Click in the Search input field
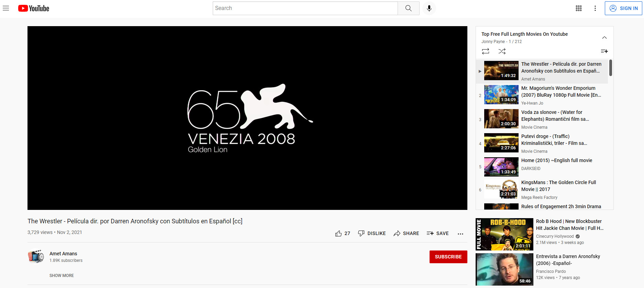This screenshot has width=644, height=288. (305, 8)
